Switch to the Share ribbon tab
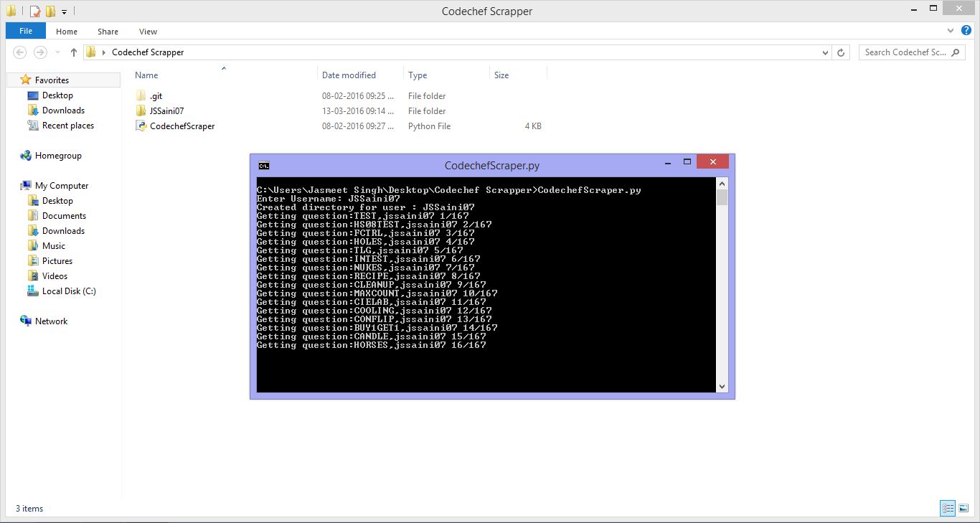This screenshot has height=523, width=980. 108,32
